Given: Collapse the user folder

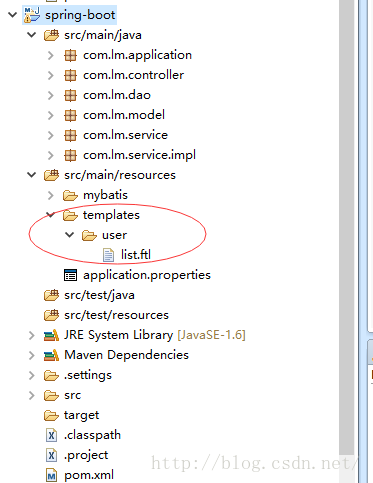Looking at the screenshot, I should tap(70, 235).
